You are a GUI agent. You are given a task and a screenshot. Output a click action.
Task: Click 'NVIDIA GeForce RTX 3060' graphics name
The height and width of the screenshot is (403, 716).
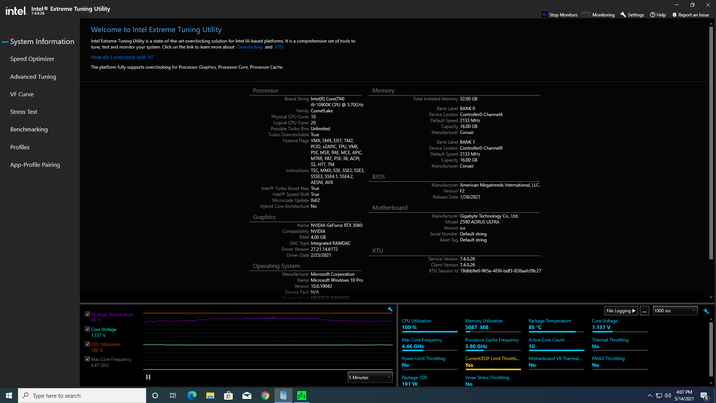pos(337,225)
